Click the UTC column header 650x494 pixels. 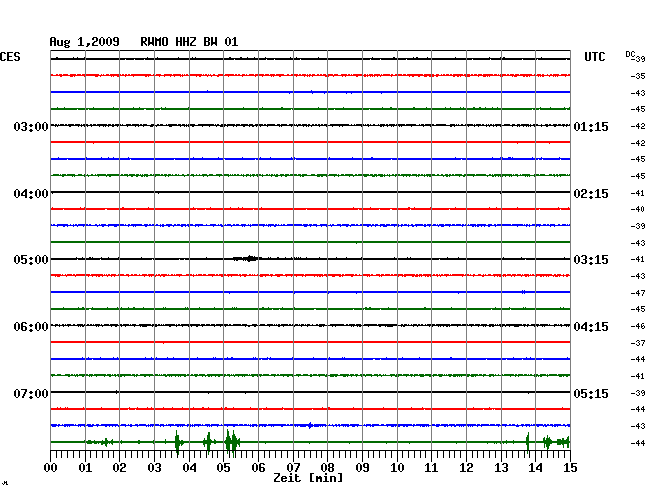(x=594, y=57)
